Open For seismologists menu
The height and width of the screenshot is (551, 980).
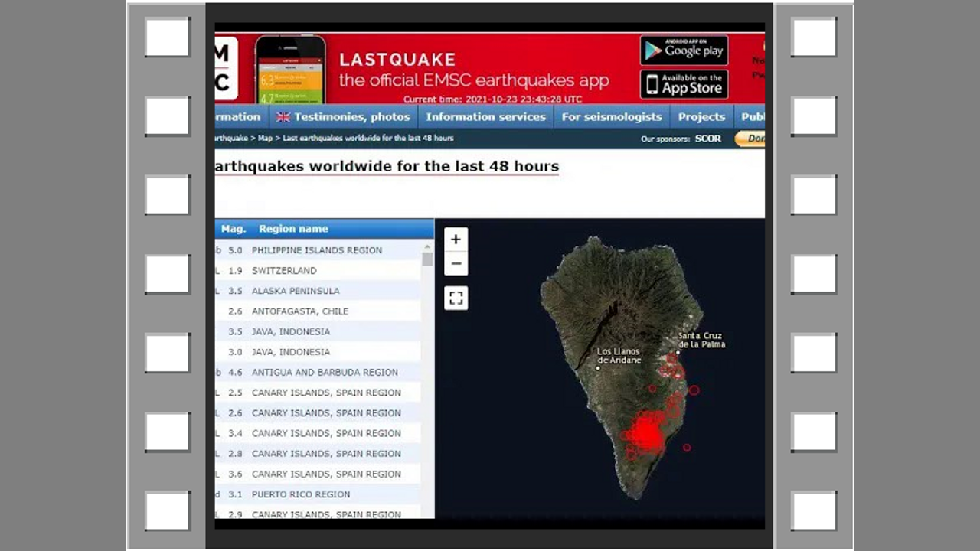click(x=611, y=117)
